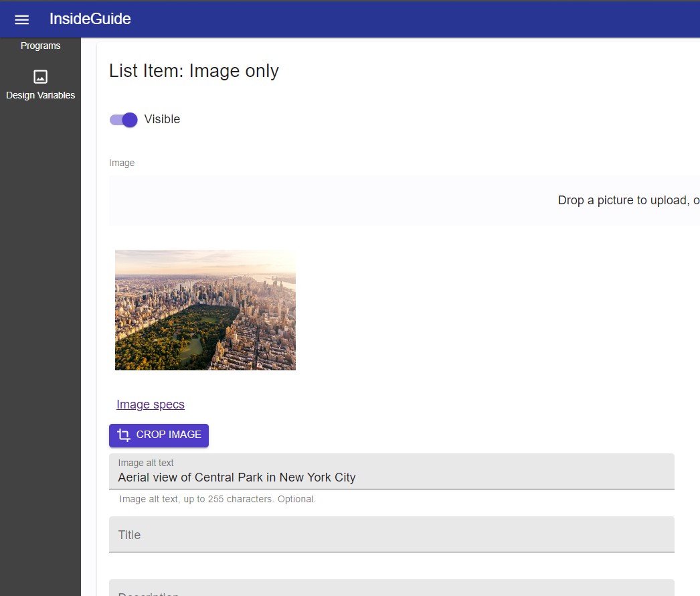Open the hamburger navigation menu

tap(21, 19)
